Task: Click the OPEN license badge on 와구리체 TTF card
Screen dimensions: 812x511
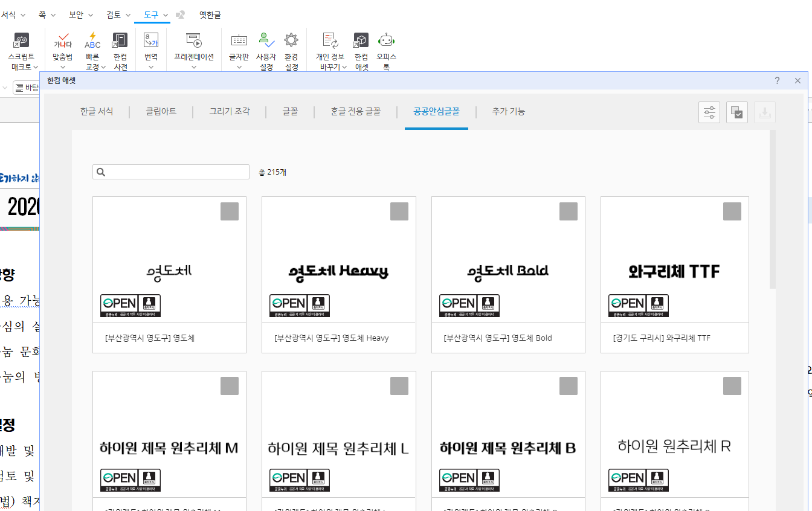Action: pos(639,306)
